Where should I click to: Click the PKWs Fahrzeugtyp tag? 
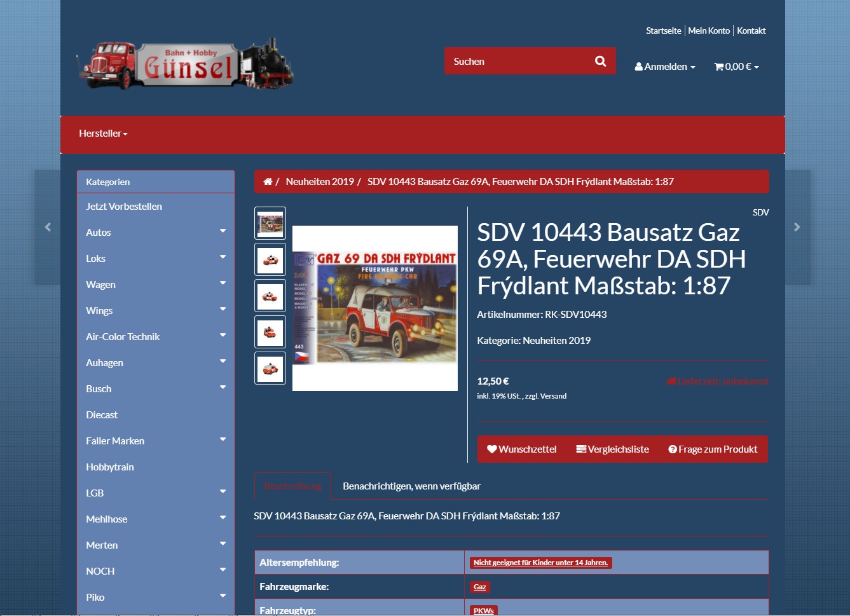483,610
